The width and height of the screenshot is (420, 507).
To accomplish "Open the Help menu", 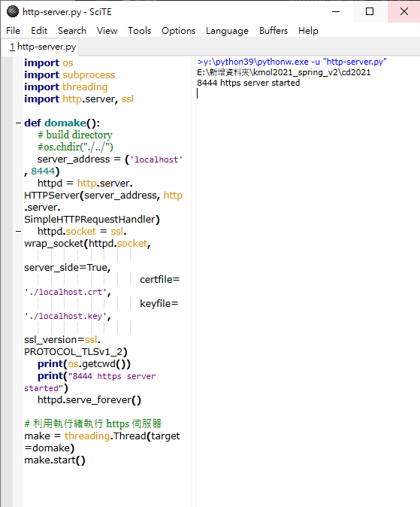I will 308,31.
